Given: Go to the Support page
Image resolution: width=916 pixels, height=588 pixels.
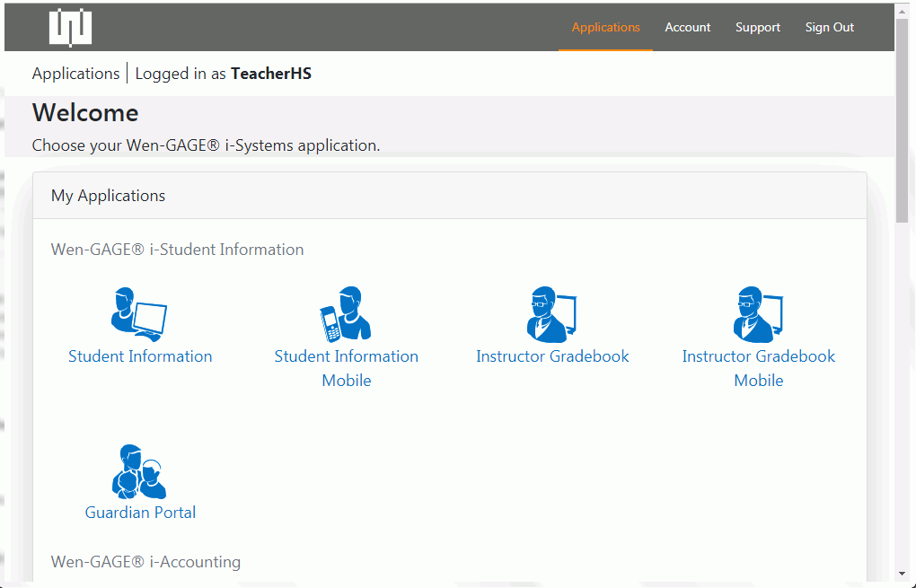Looking at the screenshot, I should tap(757, 28).
